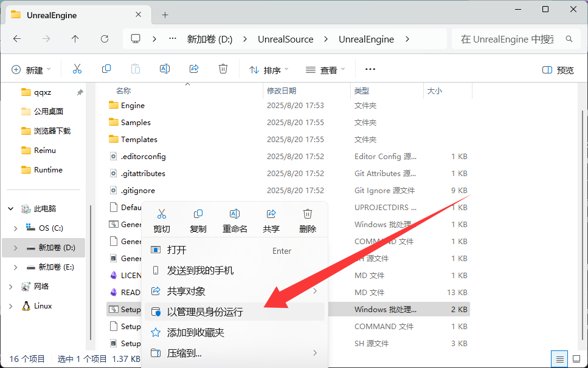This screenshot has height=368, width=588.
Task: Select 共享 in the context menu
Action: pos(271,221)
